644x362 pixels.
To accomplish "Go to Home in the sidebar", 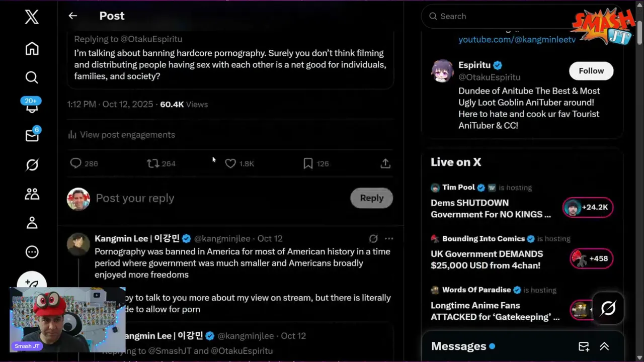I will (x=32, y=49).
